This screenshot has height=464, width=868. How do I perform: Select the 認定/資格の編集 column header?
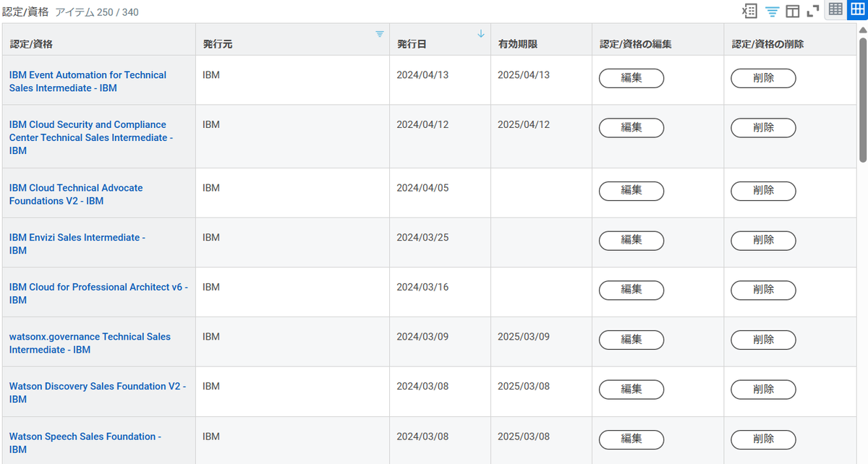pyautogui.click(x=658, y=39)
